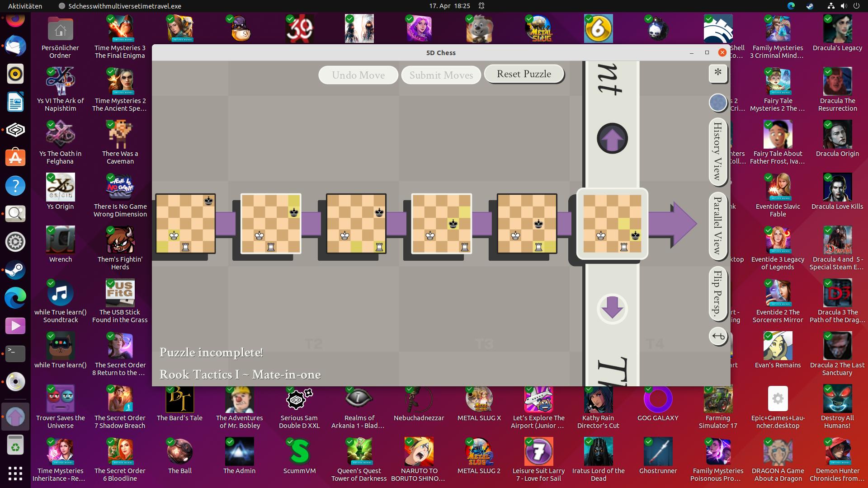The height and width of the screenshot is (488, 868).
Task: Select Dracula Love Kills desktop icon
Action: (837, 192)
